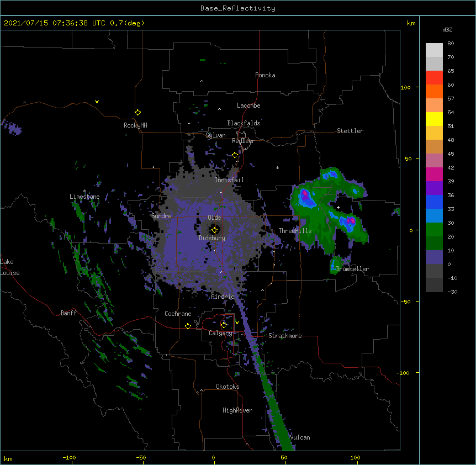
Task: Click the -100 tick on the bottom axis
Action: point(69,457)
